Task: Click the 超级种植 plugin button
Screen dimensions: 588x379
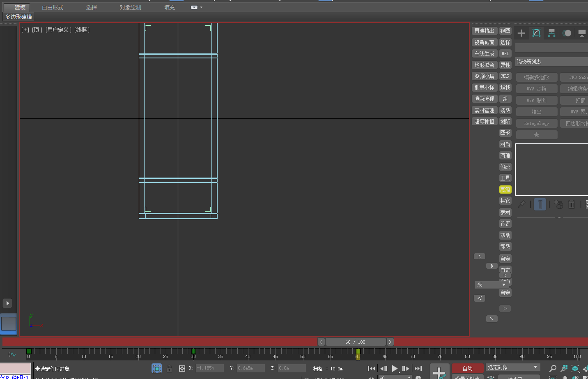Action: point(485,122)
